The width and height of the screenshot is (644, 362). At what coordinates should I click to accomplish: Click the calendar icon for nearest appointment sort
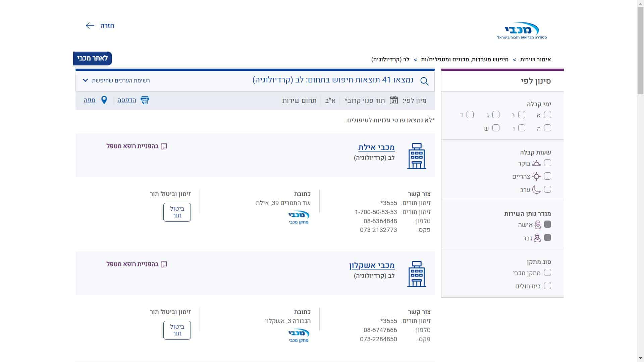tap(394, 100)
